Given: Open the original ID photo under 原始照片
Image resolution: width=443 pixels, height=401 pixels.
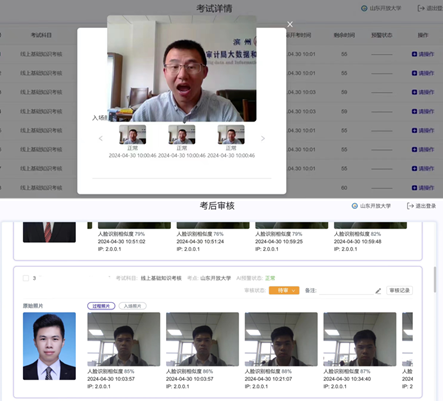Looking at the screenshot, I should (49, 346).
